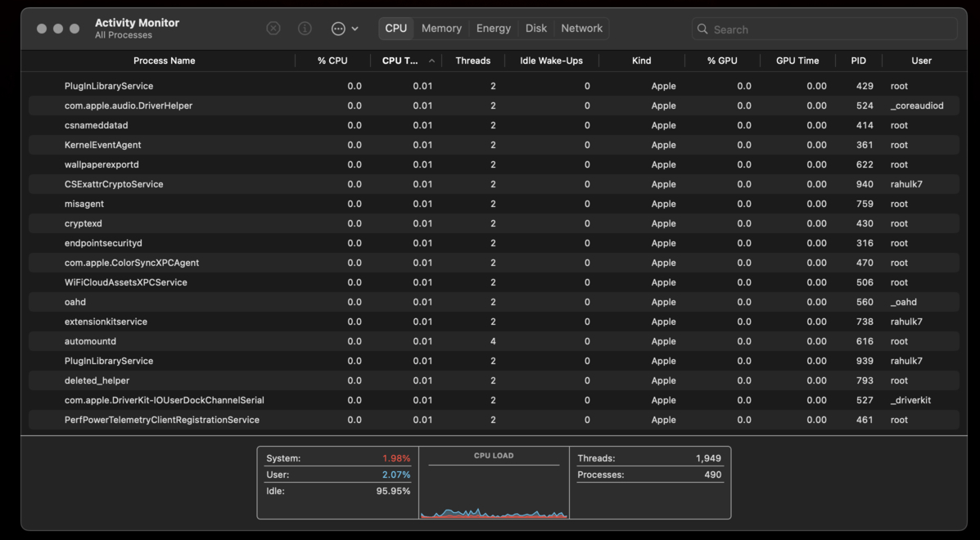
Task: Click the _oahd user cell
Action: (903, 302)
